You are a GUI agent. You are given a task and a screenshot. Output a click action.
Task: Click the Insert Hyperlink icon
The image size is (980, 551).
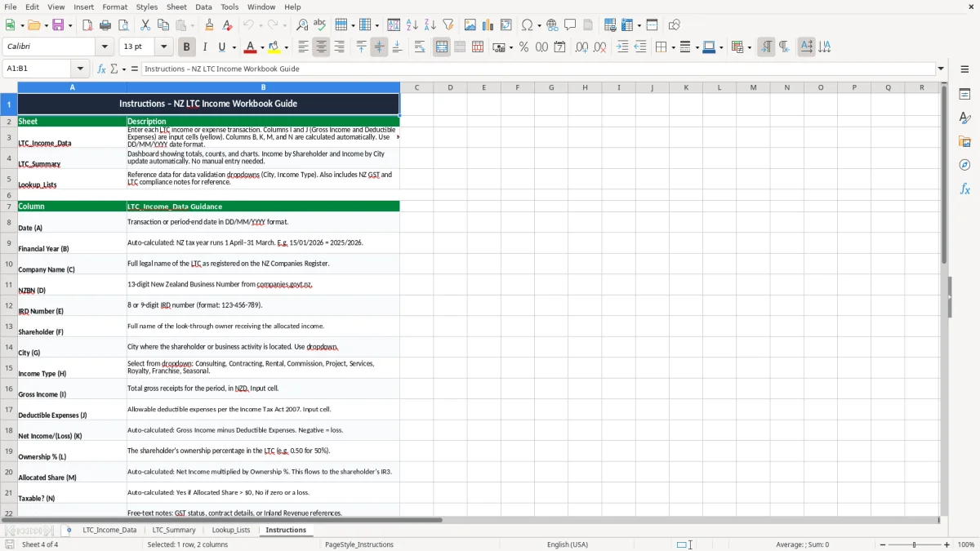[x=552, y=25]
